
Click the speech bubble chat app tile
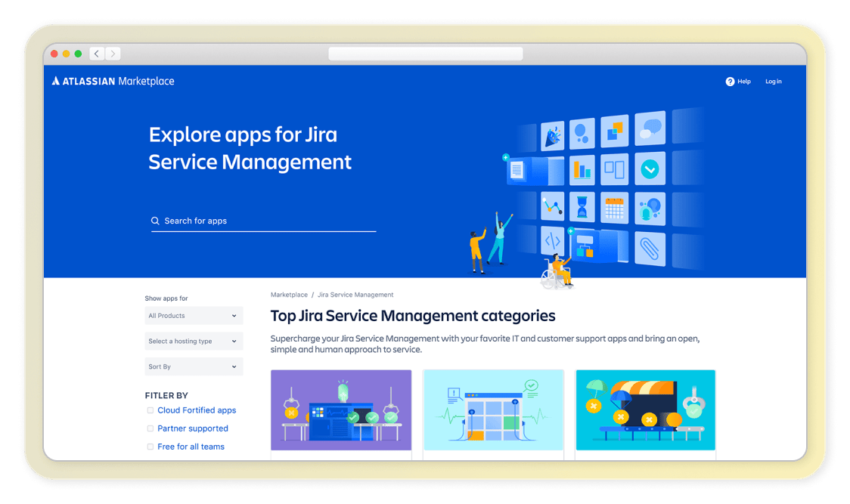pyautogui.click(x=650, y=129)
